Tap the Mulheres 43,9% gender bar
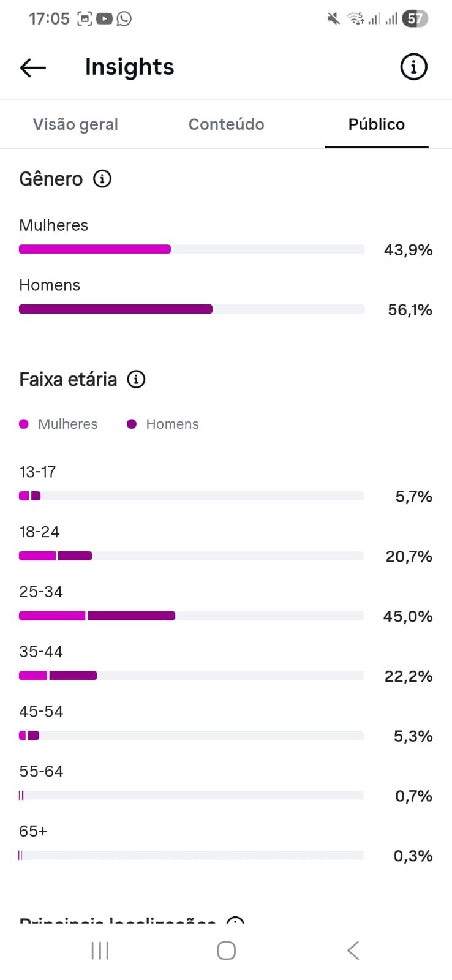The height and width of the screenshot is (980, 452). pos(192,249)
